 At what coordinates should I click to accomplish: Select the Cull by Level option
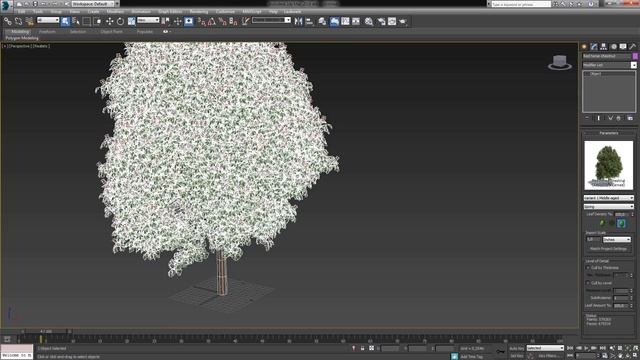click(x=599, y=283)
